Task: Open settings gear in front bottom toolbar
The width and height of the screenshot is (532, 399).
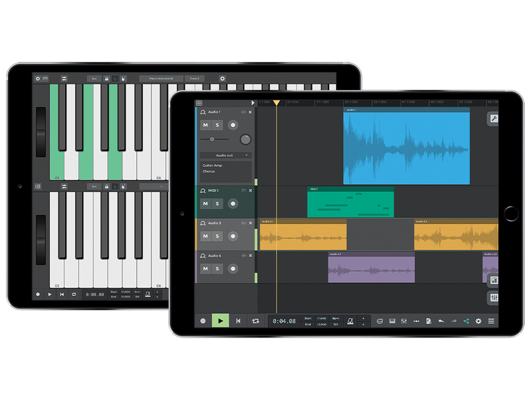Action: pos(478,321)
